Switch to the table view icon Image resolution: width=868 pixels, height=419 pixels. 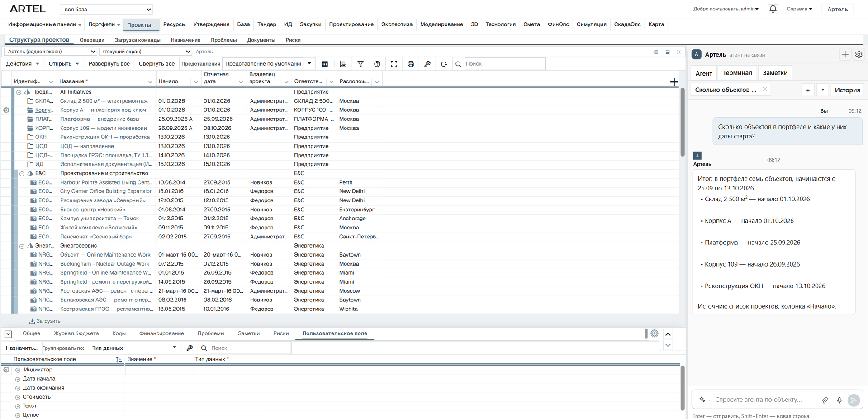(325, 64)
